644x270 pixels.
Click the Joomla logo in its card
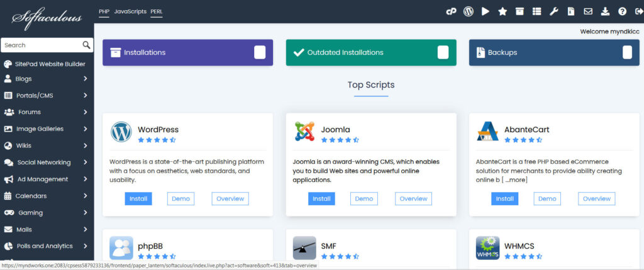pos(305,132)
